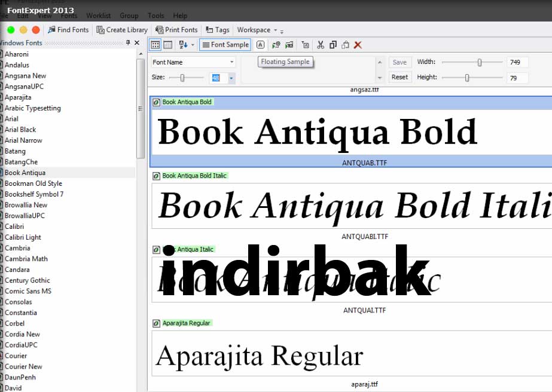Click the size field showing 48
The image size is (552, 392).
218,78
